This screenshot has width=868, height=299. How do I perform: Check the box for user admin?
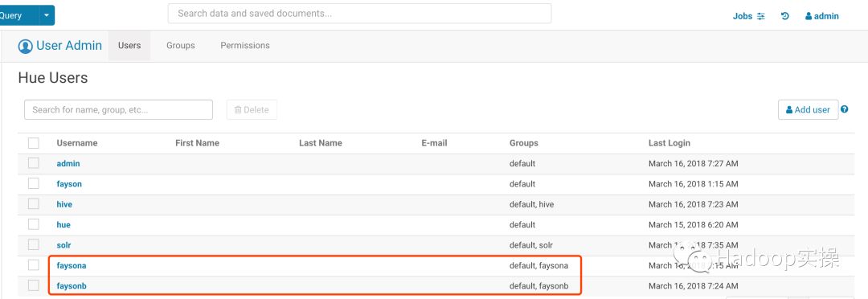34,163
